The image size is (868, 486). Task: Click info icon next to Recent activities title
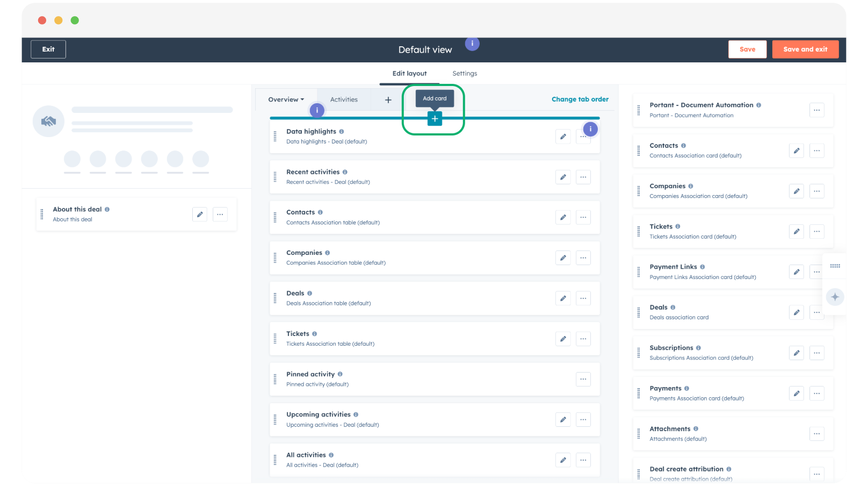pyautogui.click(x=345, y=172)
